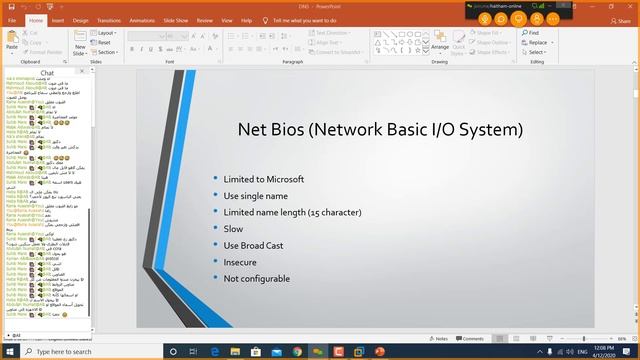Click the Redo icon in quick access toolbar
Image resolution: width=640 pixels, height=360 pixels.
point(38,7)
